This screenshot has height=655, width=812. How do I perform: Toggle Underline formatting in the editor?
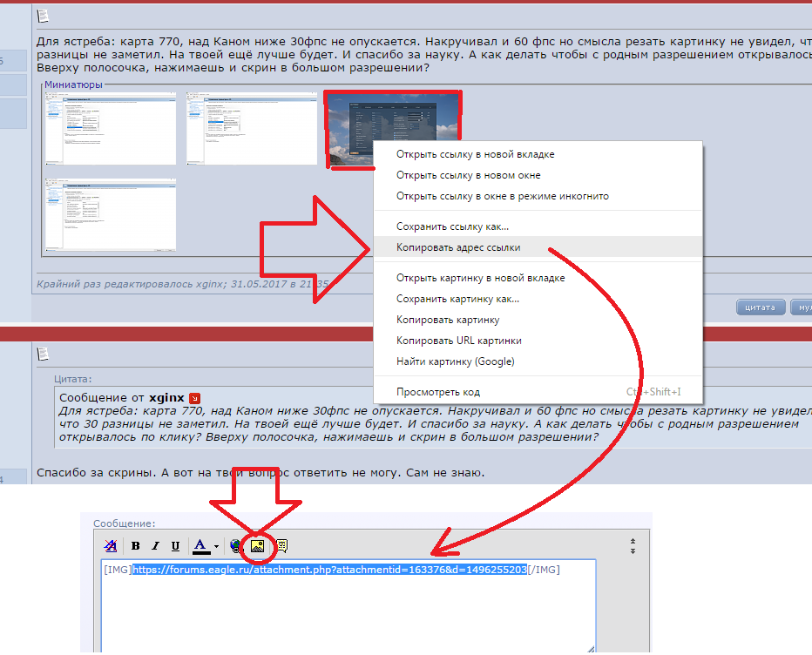click(x=175, y=546)
